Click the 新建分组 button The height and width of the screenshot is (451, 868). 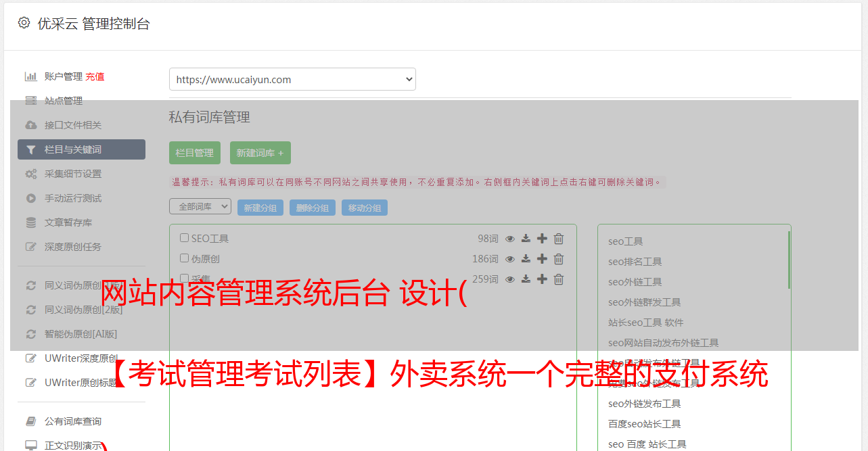point(260,208)
